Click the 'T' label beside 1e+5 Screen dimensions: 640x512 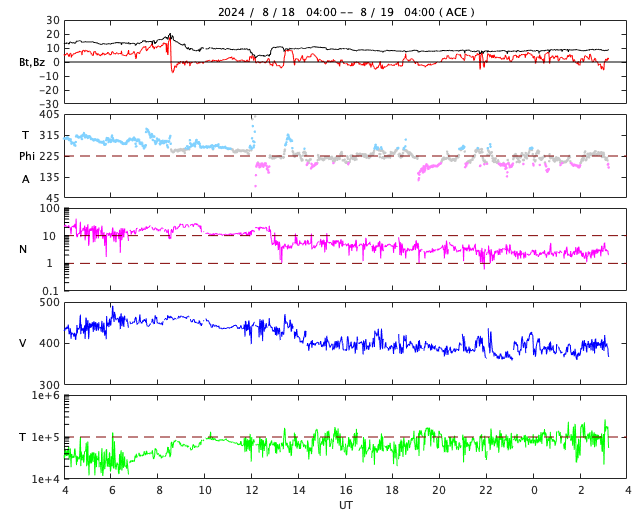23,437
